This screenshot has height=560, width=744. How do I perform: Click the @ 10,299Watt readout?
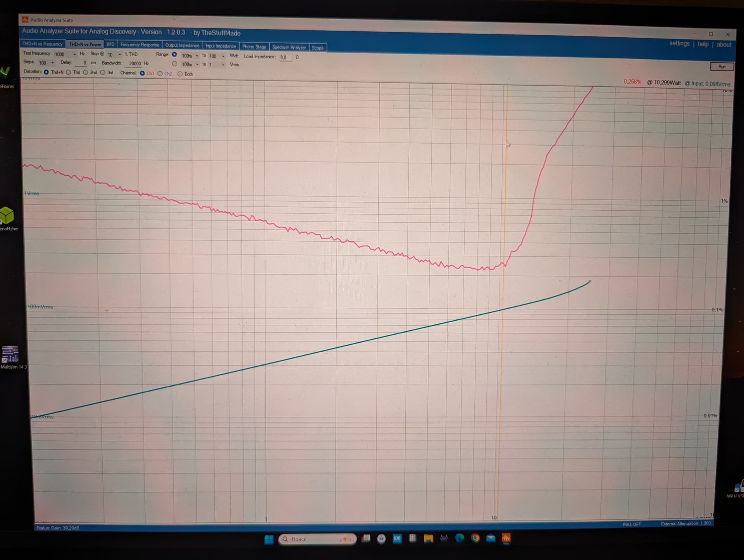coord(664,82)
